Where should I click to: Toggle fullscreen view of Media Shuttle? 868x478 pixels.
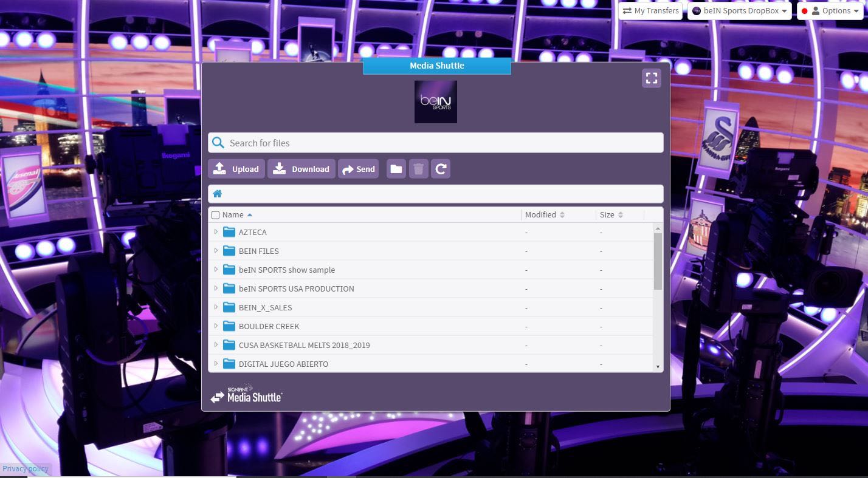(x=651, y=78)
